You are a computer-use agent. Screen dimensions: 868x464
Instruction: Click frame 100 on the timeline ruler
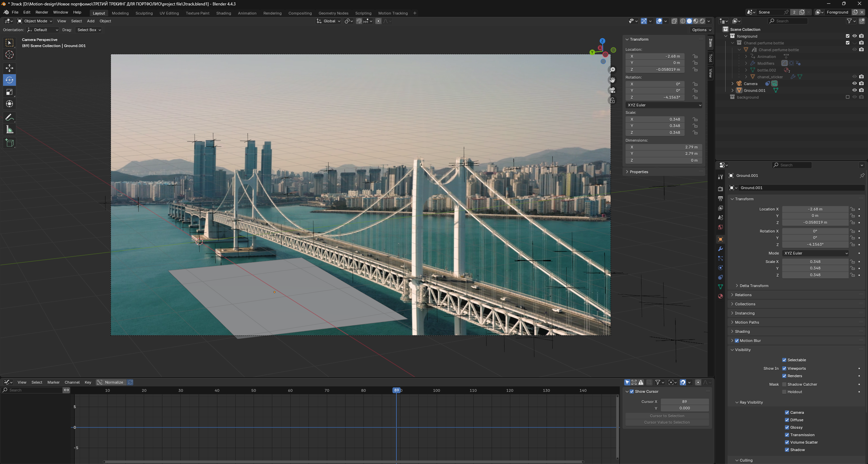pyautogui.click(x=436, y=390)
